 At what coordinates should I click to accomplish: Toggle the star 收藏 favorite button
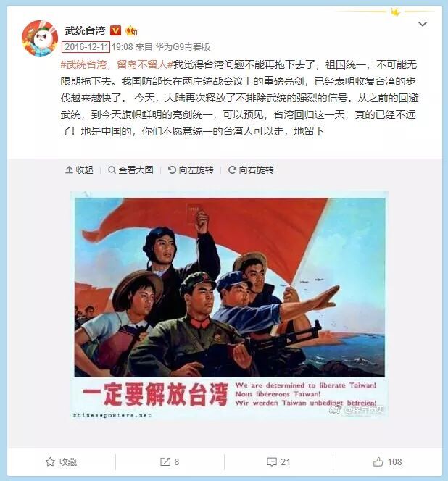coord(61,461)
